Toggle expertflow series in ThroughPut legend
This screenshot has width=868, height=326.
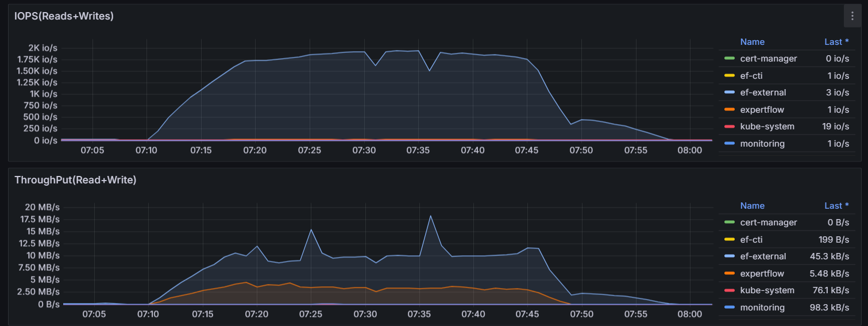tap(762, 274)
